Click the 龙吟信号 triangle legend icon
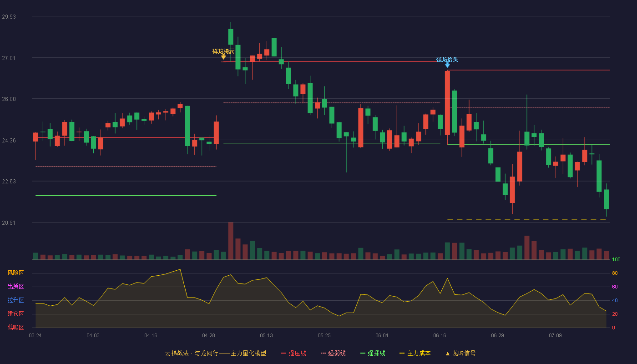This screenshot has width=637, height=364. (x=447, y=354)
